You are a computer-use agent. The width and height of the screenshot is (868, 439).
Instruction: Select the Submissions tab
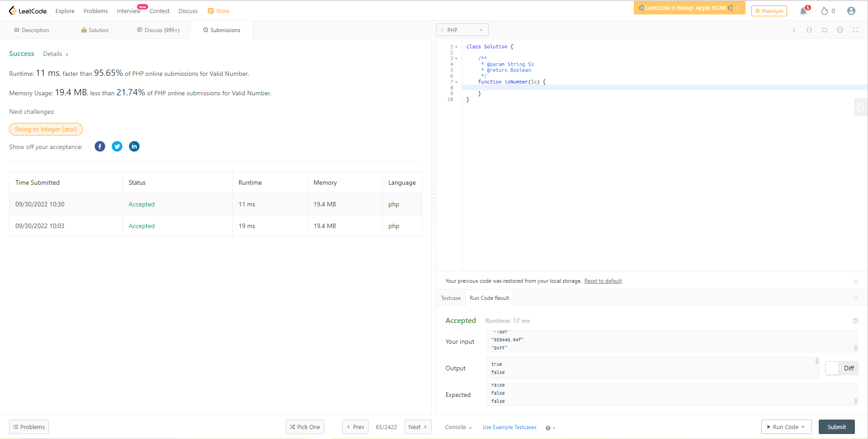[x=222, y=30]
